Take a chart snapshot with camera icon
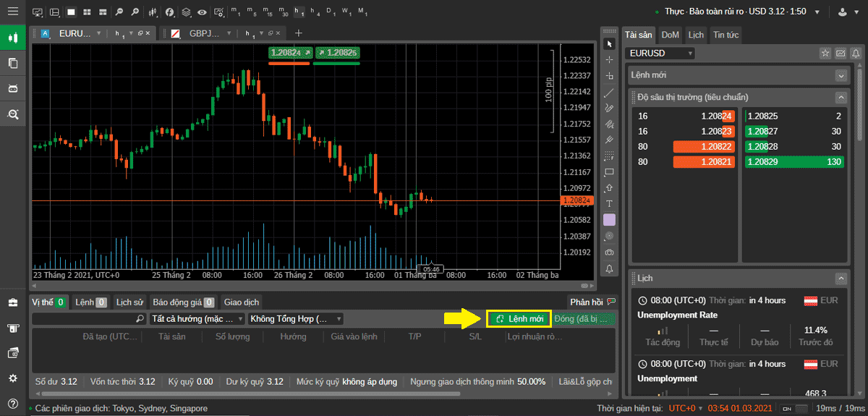 609,252
